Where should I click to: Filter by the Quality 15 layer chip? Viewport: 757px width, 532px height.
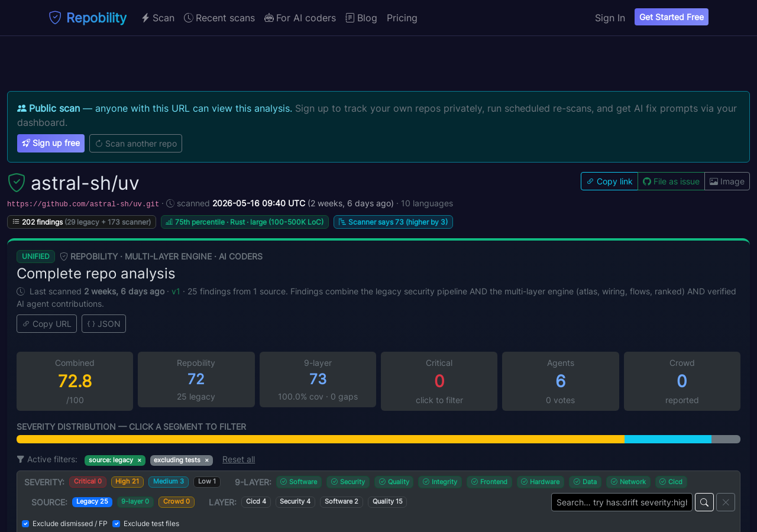tap(387, 502)
